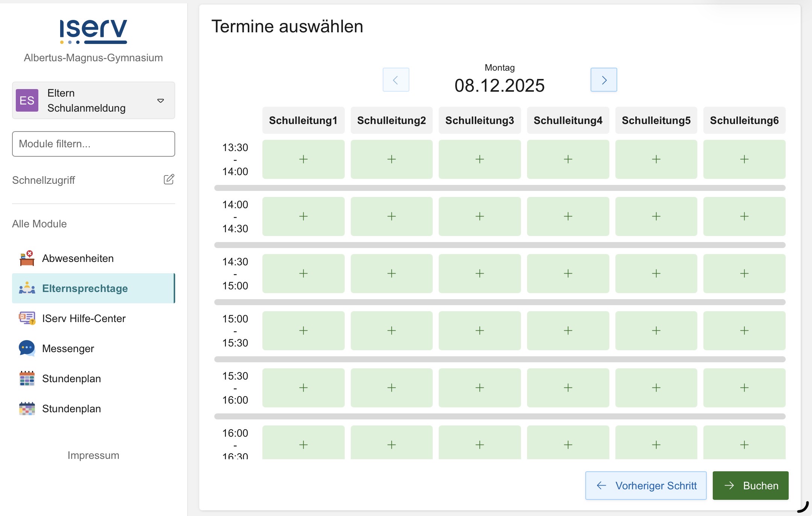Click the Schnellzugriff edit pencil icon
The height and width of the screenshot is (516, 812).
[x=169, y=179]
